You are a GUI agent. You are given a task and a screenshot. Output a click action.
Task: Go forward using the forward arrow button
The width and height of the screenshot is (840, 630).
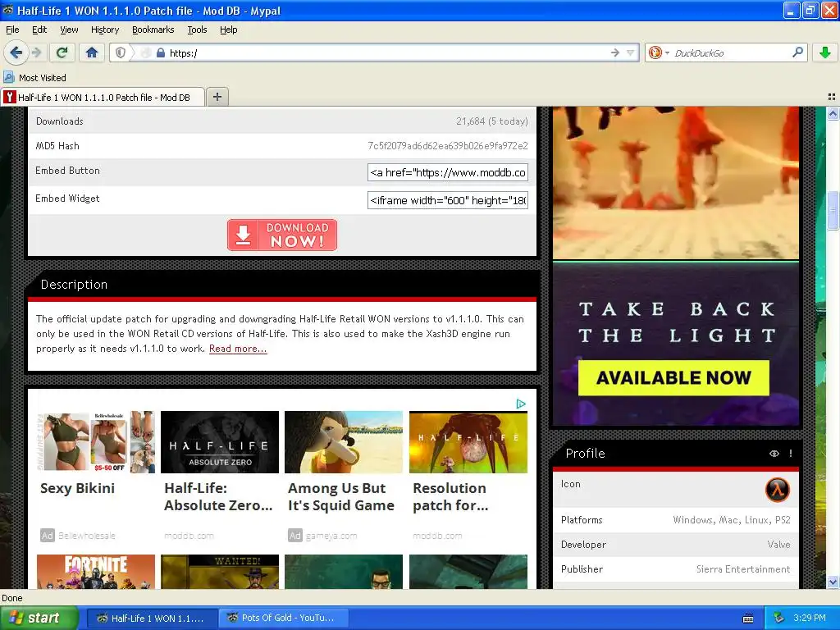36,52
